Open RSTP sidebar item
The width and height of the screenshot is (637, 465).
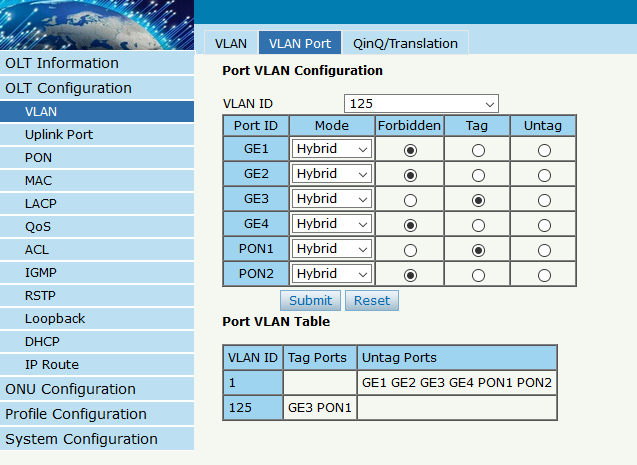pyautogui.click(x=97, y=296)
